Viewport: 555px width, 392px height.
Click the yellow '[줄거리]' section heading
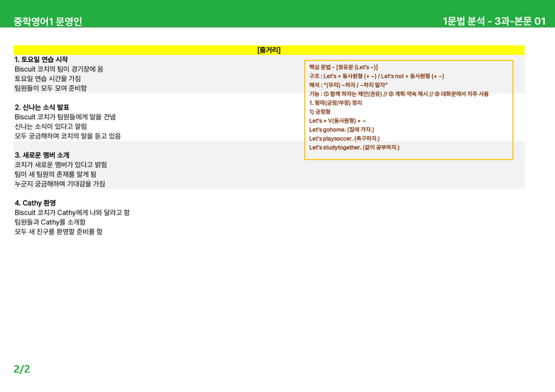(x=269, y=50)
